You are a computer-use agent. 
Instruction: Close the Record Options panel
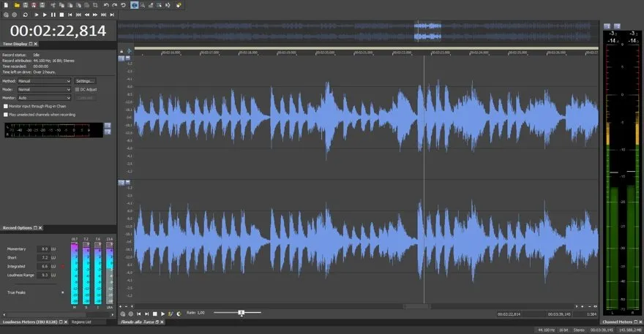(x=41, y=228)
